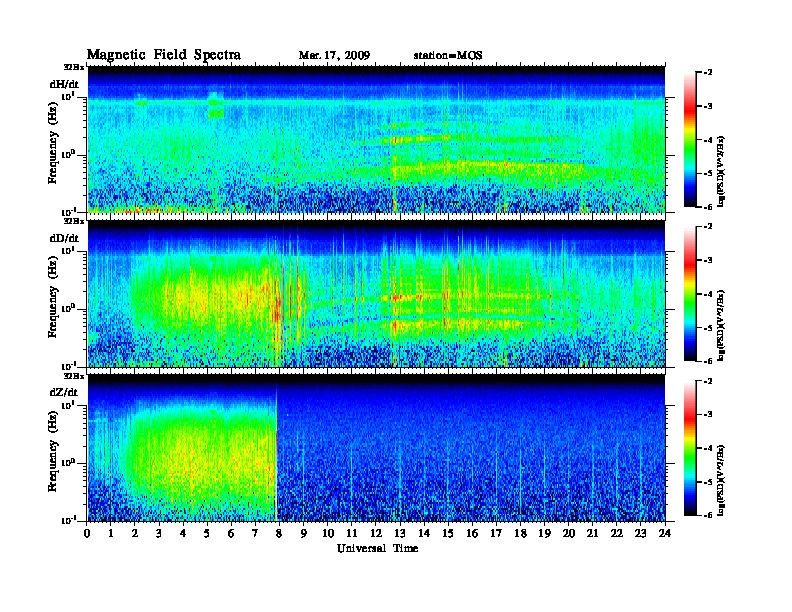Click the log(PSD) units label beside the dH/dt colorbar

pyautogui.click(x=721, y=171)
